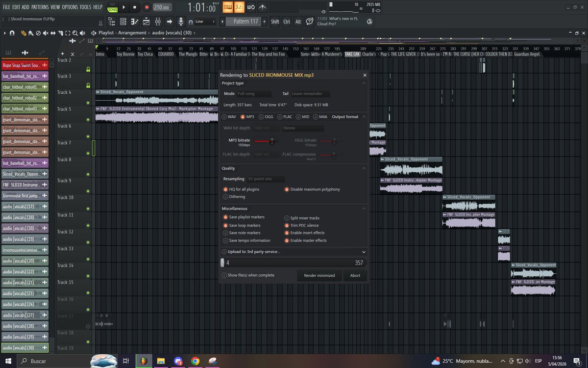This screenshot has width=588, height=368.
Task: Click the Alt button in toolbar
Action: (x=297, y=21)
